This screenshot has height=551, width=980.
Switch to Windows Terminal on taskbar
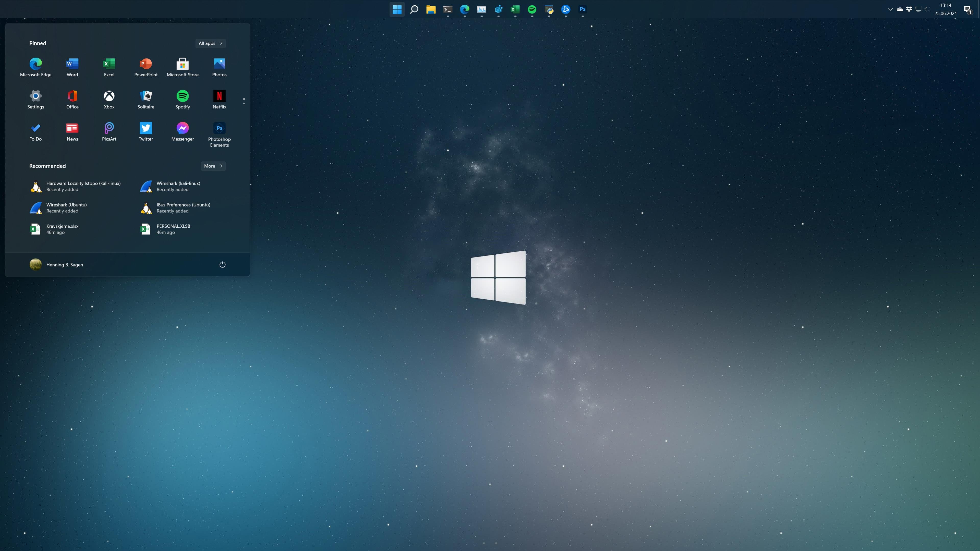pos(448,9)
